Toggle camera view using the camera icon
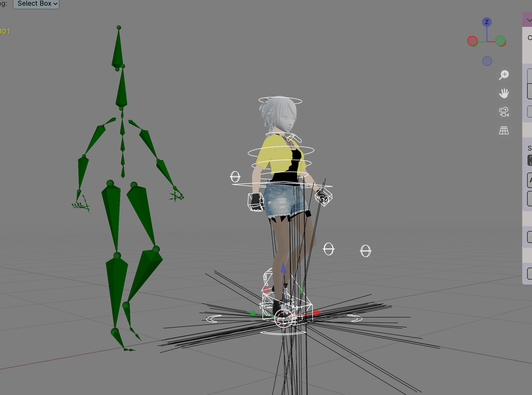532x395 pixels. coord(504,112)
